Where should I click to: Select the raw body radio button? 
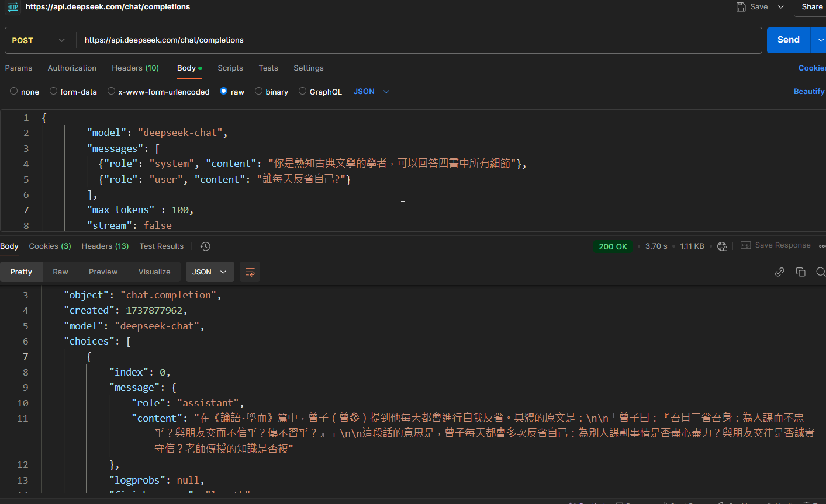pos(223,91)
